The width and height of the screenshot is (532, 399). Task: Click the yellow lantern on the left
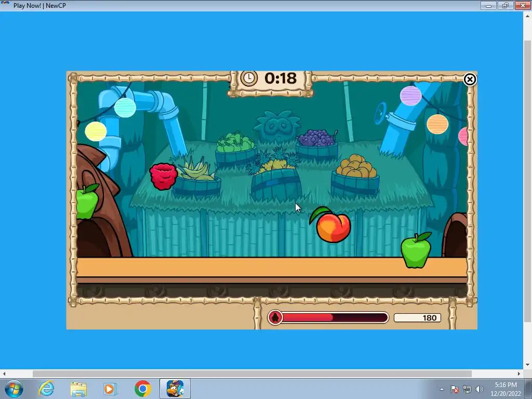tap(96, 131)
